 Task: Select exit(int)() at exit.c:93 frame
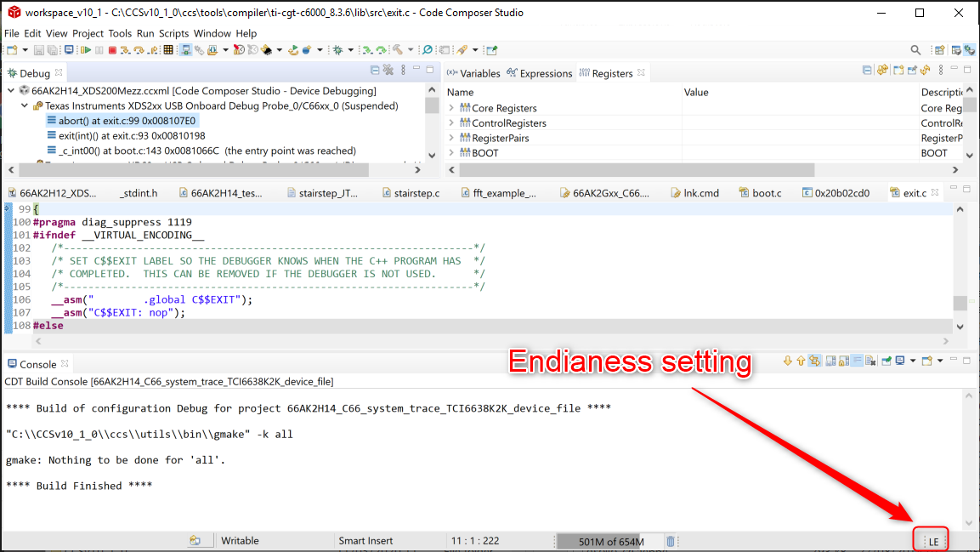tap(127, 135)
